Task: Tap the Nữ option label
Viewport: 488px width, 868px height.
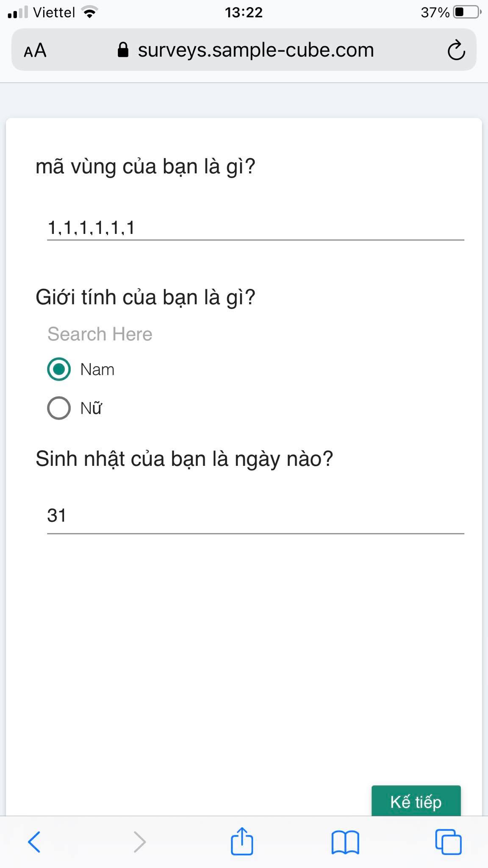Action: pos(91,408)
